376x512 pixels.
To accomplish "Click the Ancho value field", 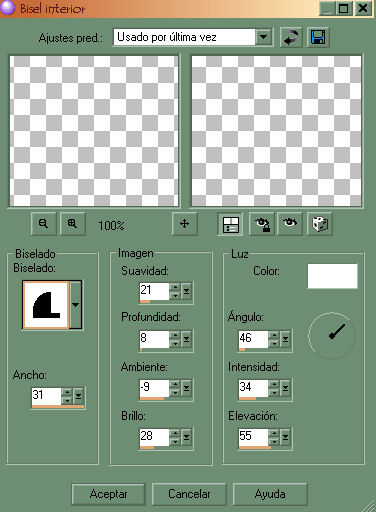I will click(46, 396).
